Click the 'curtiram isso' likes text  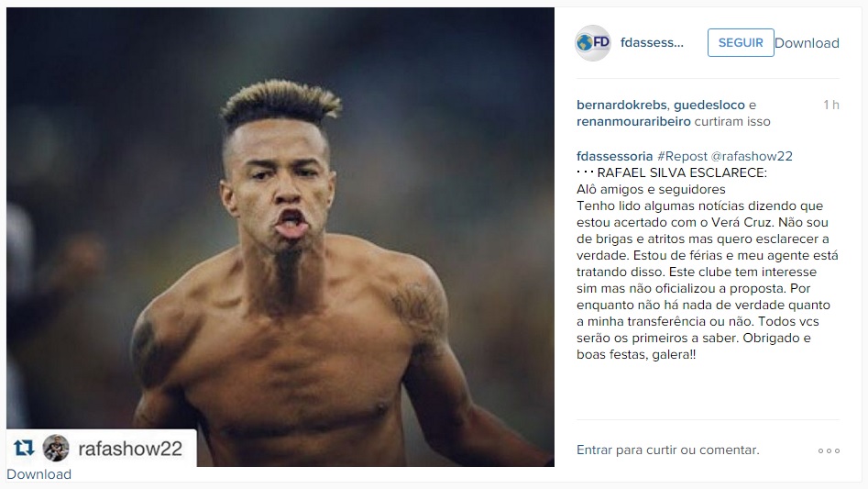tap(732, 121)
